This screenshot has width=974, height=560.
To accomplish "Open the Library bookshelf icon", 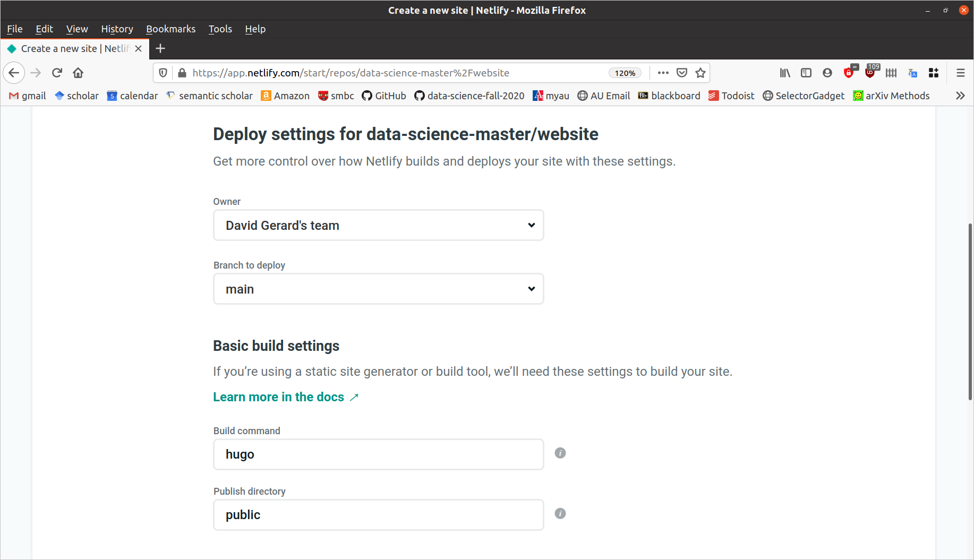I will coord(785,73).
